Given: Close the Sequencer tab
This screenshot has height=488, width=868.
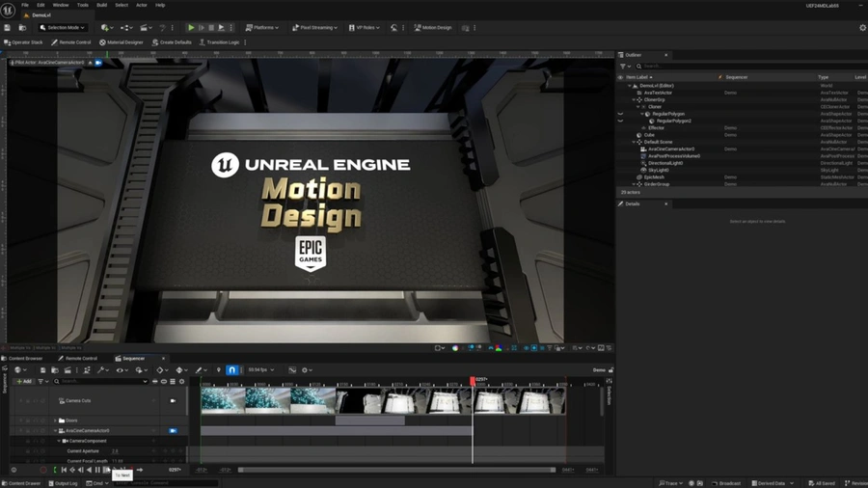Looking at the screenshot, I should [163, 359].
